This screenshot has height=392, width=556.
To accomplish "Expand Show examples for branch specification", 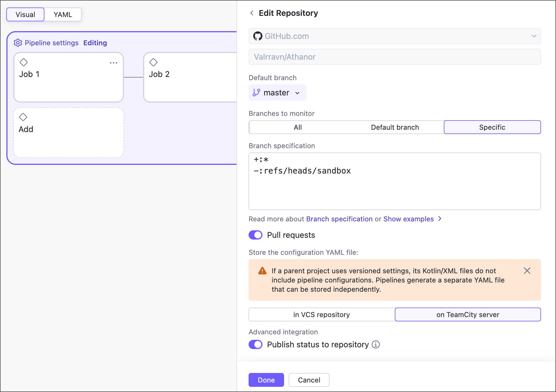I will pyautogui.click(x=408, y=219).
